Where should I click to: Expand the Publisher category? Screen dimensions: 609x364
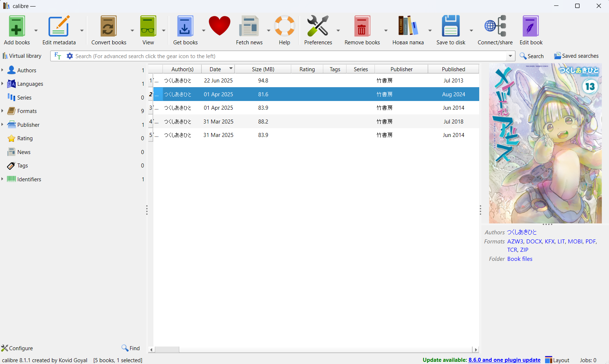3,125
